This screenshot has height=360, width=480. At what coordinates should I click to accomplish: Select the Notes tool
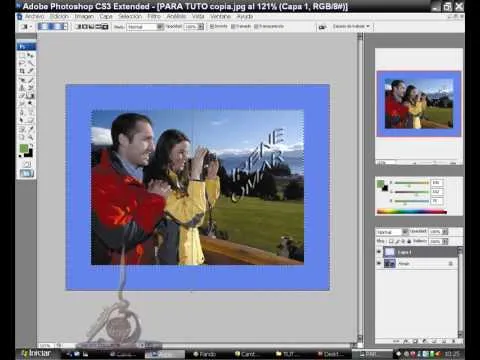pos(22,129)
